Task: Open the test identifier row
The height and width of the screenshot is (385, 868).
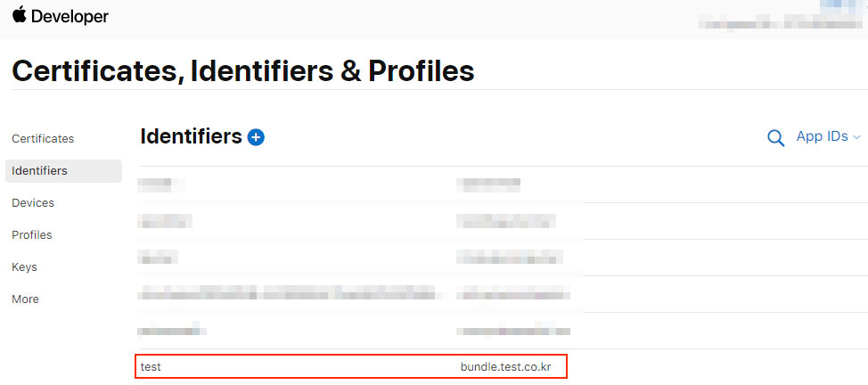Action: click(x=351, y=366)
